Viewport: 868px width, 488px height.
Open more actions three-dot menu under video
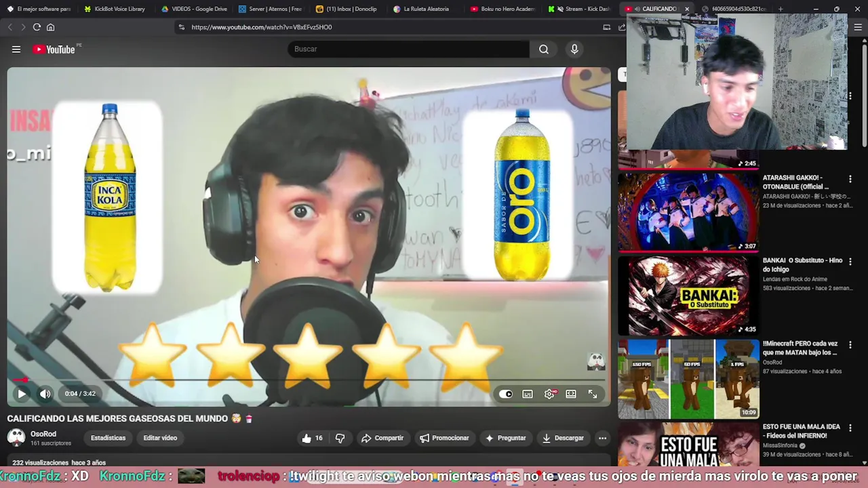coord(602,438)
